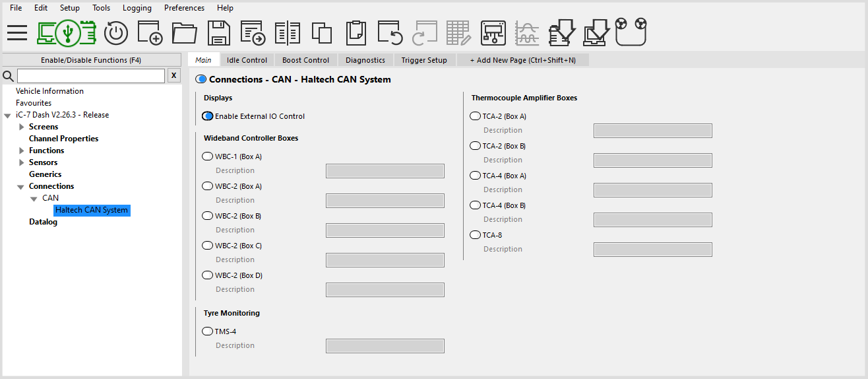The width and height of the screenshot is (868, 379).
Task: Open the Preferences menu
Action: 185,8
